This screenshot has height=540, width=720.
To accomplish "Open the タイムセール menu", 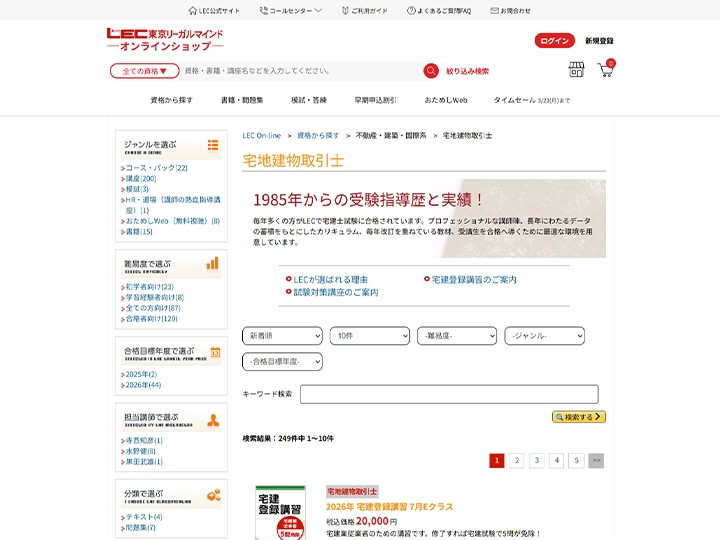I will [x=532, y=100].
